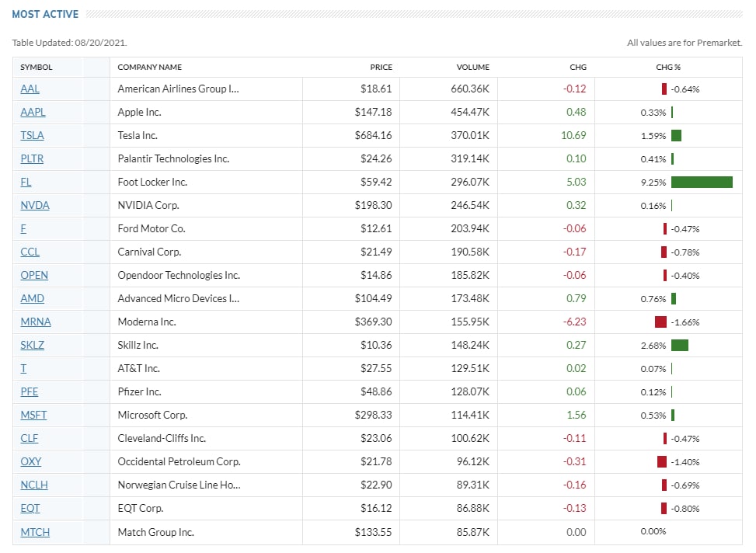Open the NVDA ticker link
The image size is (756, 553).
[x=35, y=205]
